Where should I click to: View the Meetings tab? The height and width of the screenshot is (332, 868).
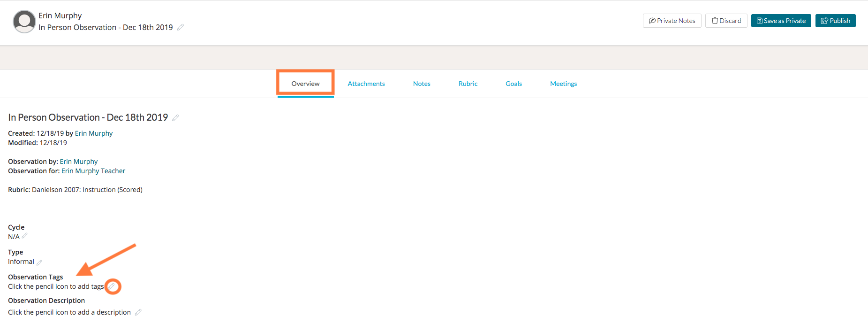(563, 84)
